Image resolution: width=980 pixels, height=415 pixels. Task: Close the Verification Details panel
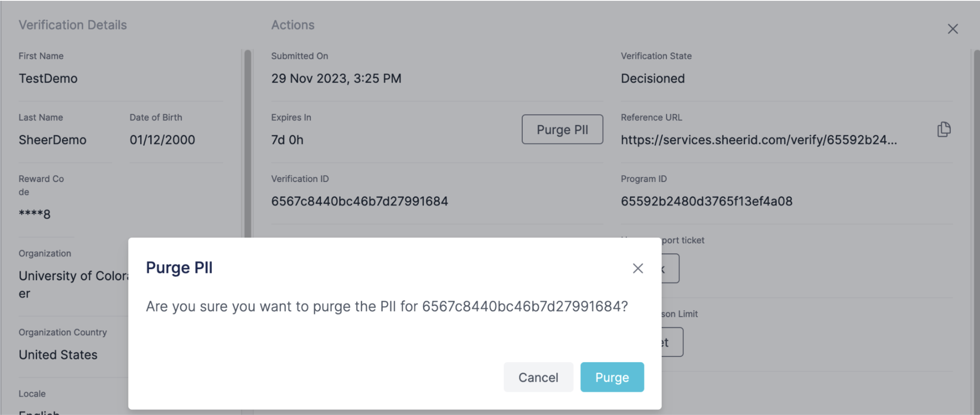[x=953, y=29]
